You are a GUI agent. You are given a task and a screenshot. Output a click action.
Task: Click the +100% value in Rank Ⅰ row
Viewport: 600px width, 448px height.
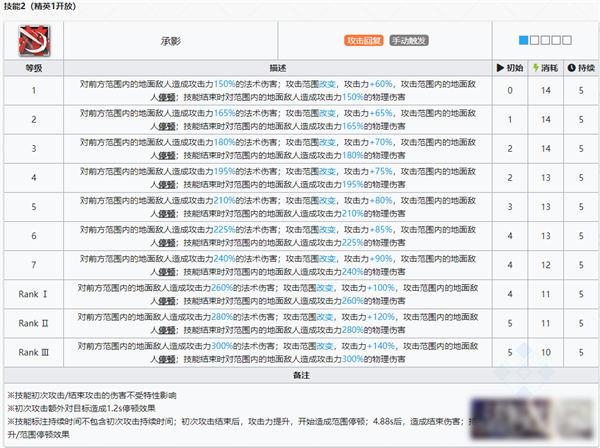click(x=381, y=288)
